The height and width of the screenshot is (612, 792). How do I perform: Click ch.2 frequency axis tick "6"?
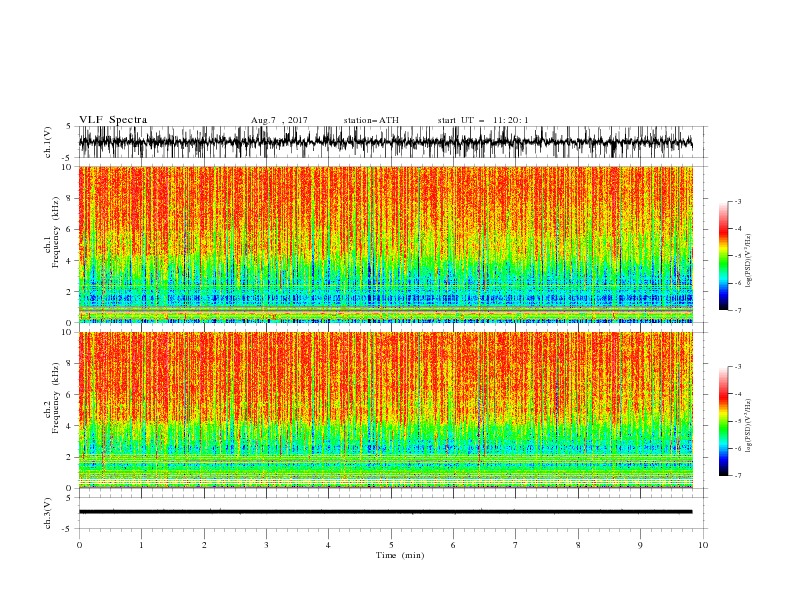(x=69, y=394)
